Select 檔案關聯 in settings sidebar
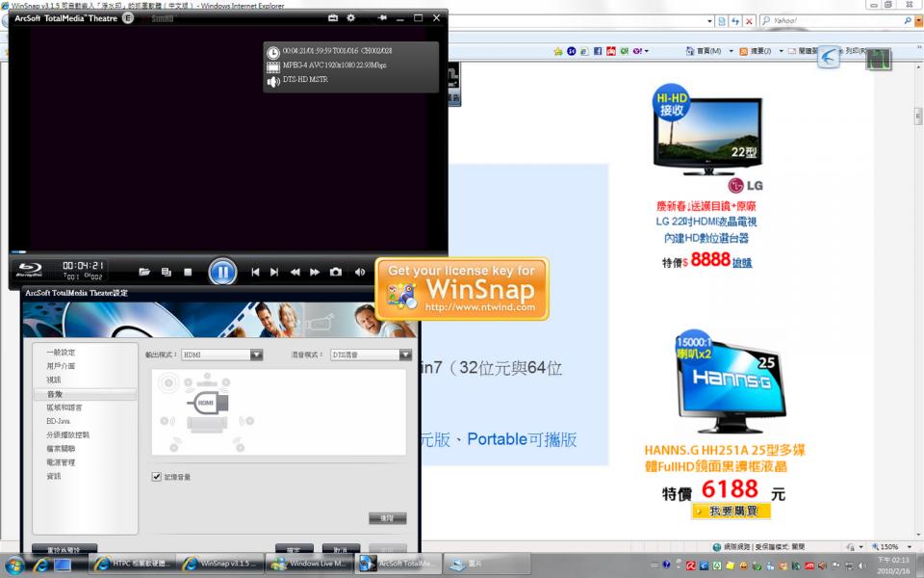924x578 pixels. point(61,448)
